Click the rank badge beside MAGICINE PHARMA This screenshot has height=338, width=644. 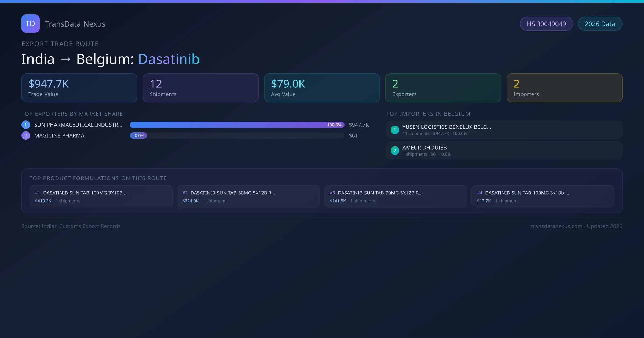pyautogui.click(x=25, y=135)
